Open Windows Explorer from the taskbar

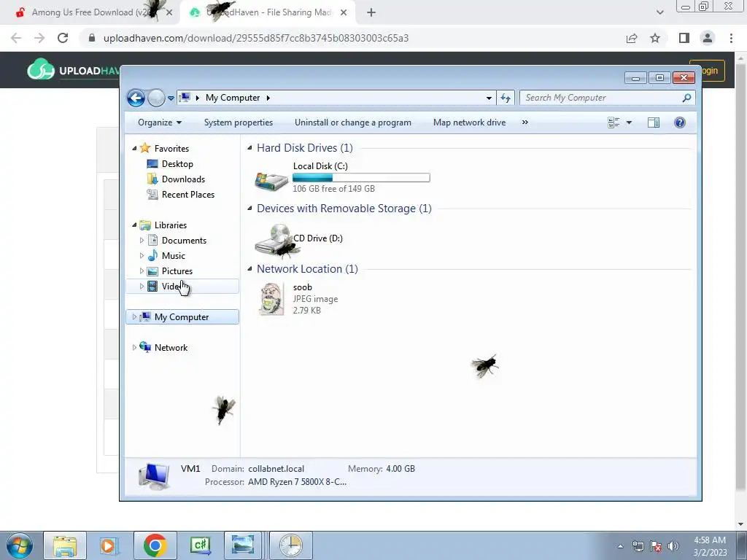pyautogui.click(x=65, y=545)
